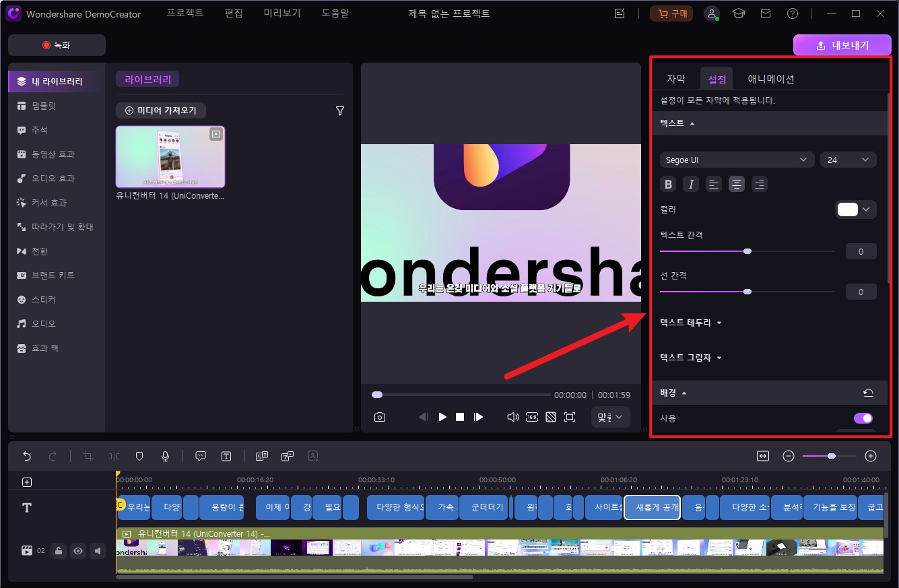The height and width of the screenshot is (588, 899).
Task: Toggle the 사용 background switch
Action: tap(863, 418)
